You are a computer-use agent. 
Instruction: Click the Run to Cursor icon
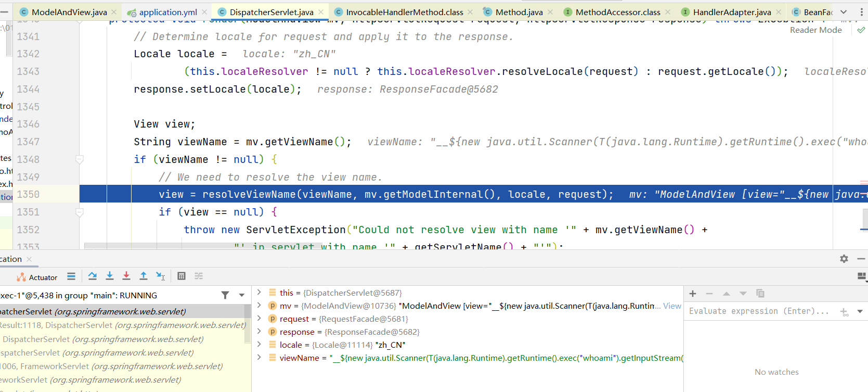(x=161, y=276)
